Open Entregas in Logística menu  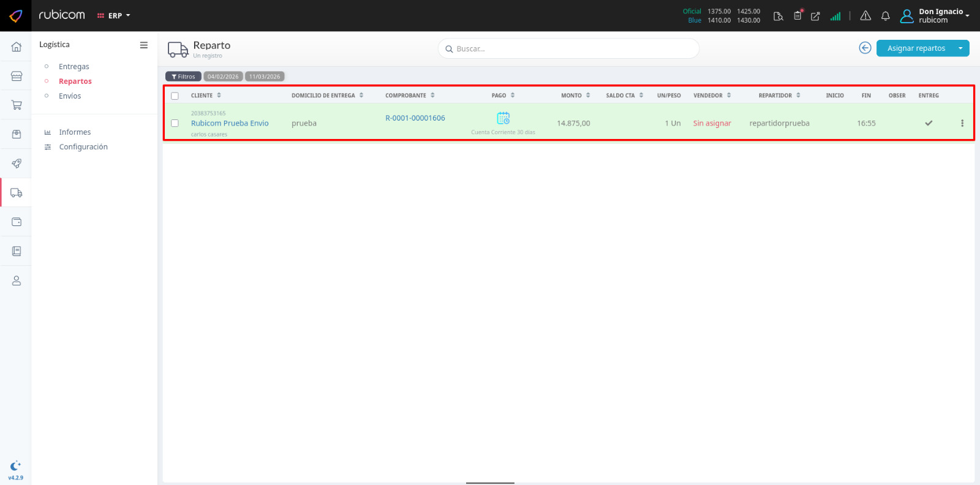(74, 67)
